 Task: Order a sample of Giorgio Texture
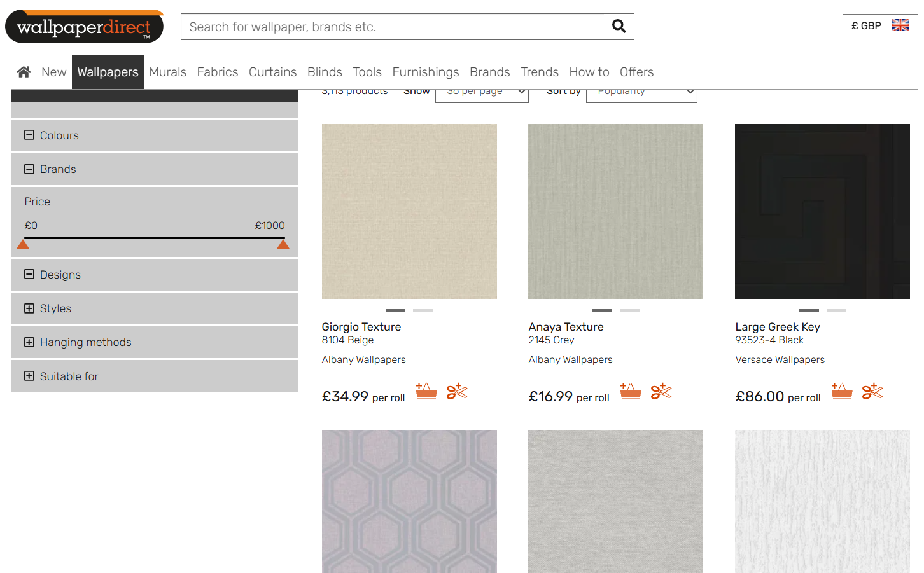456,391
